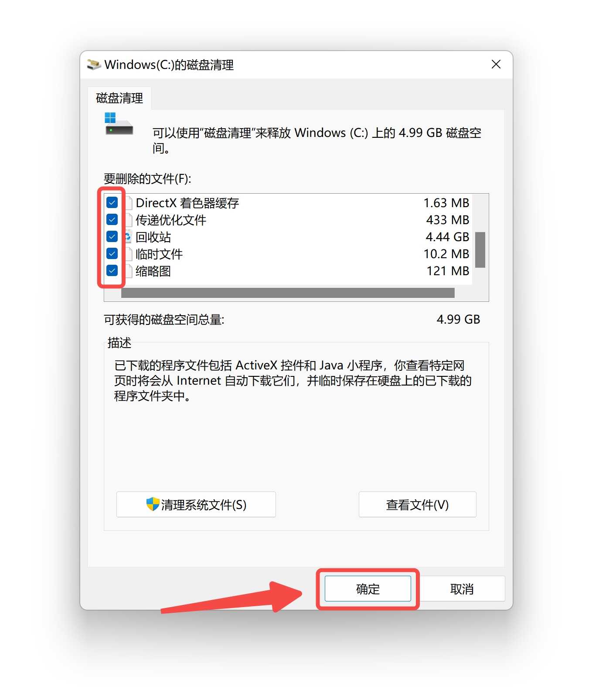Click the file icon beside 传递优化文件
Screen dimensions: 599x700
coord(129,220)
